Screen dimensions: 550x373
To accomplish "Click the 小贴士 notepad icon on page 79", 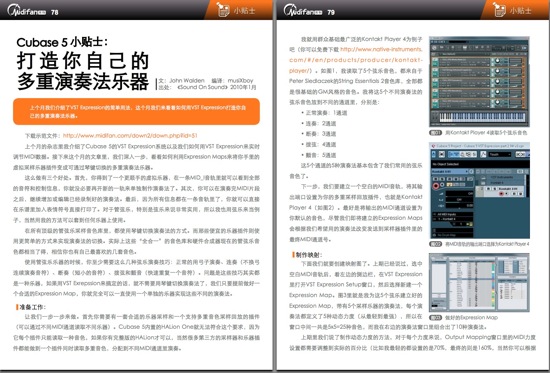I will (498, 9).
